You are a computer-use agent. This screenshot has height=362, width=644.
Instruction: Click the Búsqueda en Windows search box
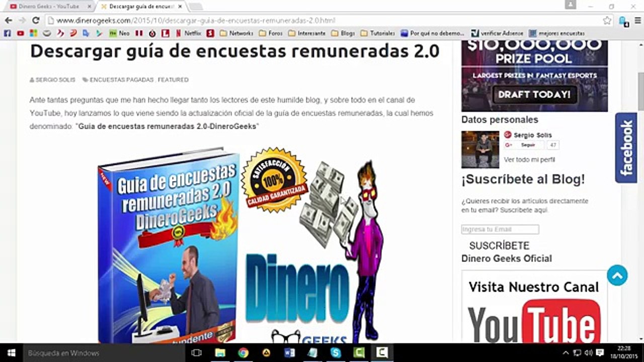(103, 353)
